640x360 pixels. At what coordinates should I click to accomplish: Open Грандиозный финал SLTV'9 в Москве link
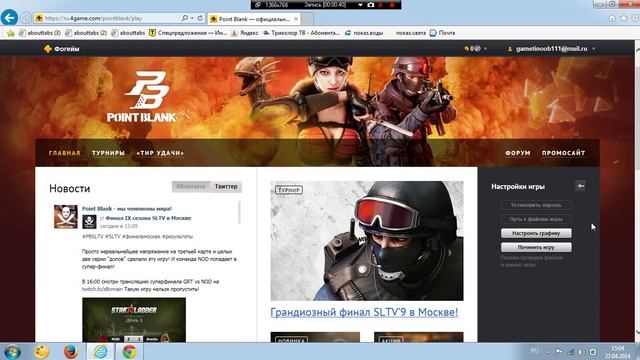point(364,312)
